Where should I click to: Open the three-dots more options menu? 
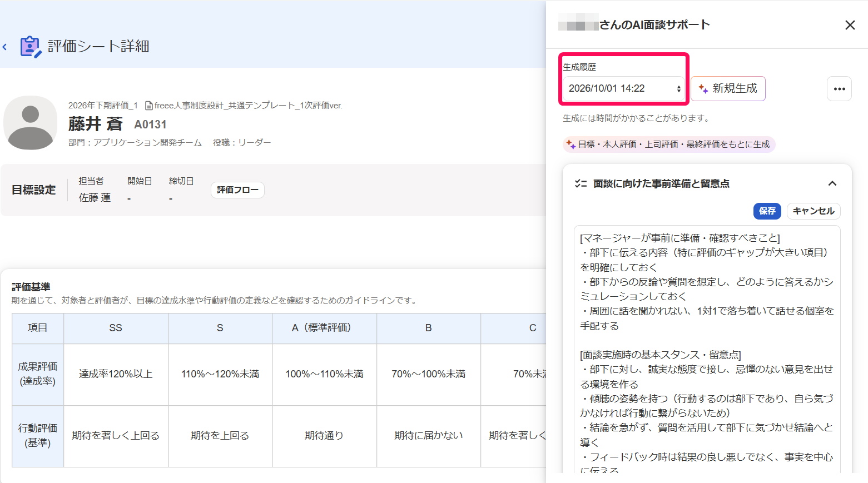(x=839, y=89)
